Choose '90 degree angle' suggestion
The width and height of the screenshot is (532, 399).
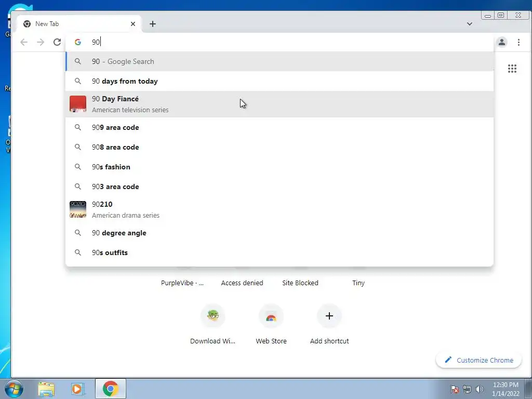280,233
